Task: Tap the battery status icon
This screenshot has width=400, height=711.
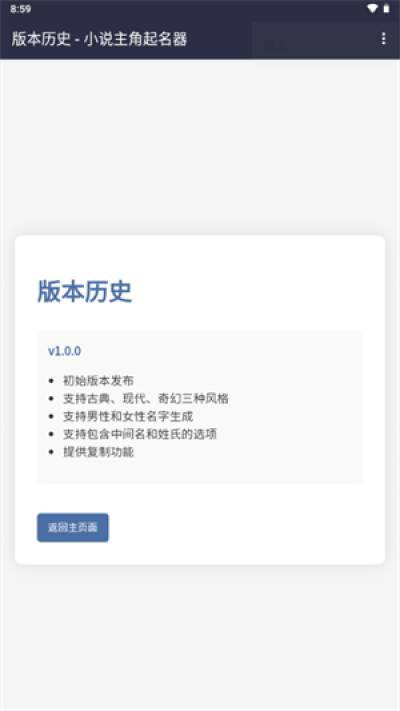Action: coord(386,9)
